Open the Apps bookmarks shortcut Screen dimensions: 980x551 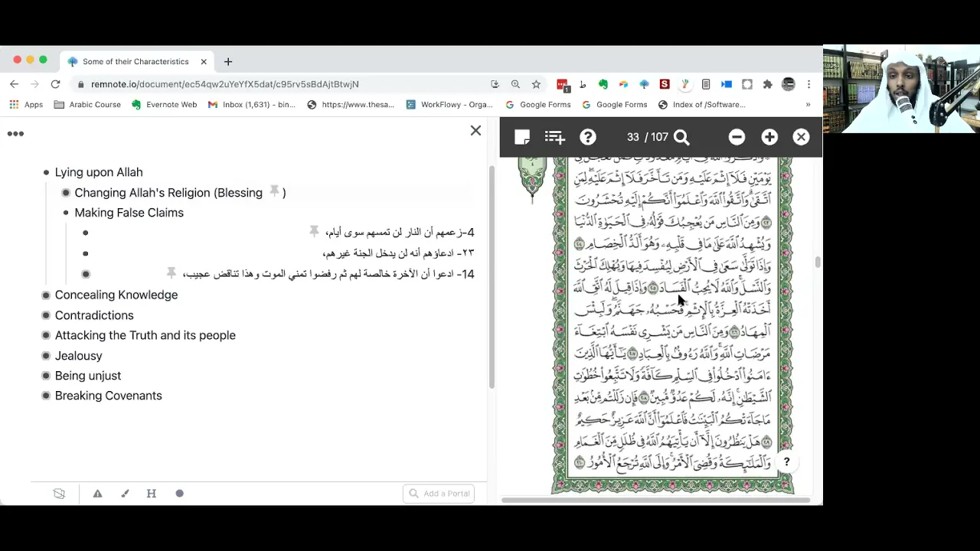click(26, 105)
